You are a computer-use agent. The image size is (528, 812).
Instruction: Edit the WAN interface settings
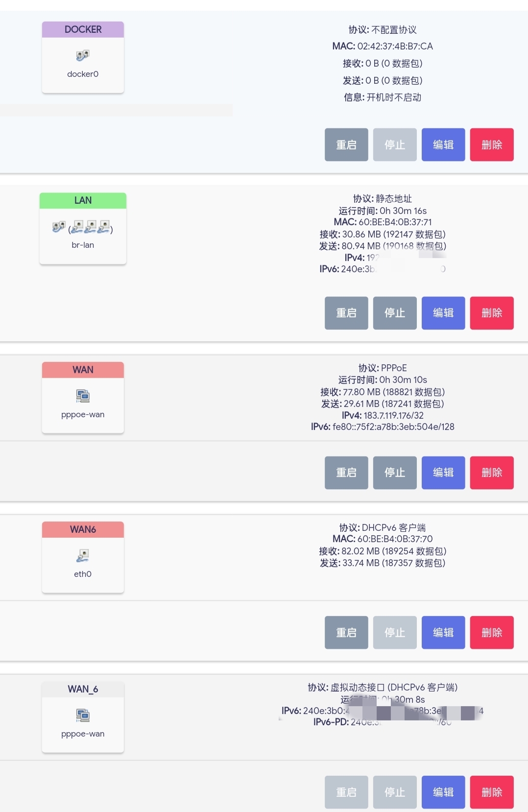click(443, 473)
